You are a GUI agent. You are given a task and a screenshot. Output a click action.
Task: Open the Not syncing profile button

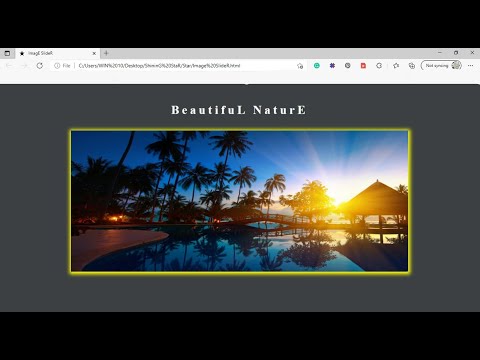pos(442,65)
